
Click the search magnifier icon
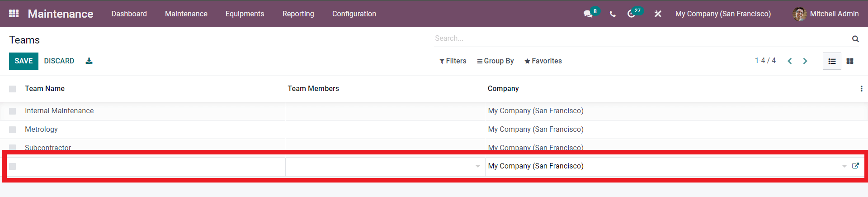pos(855,38)
